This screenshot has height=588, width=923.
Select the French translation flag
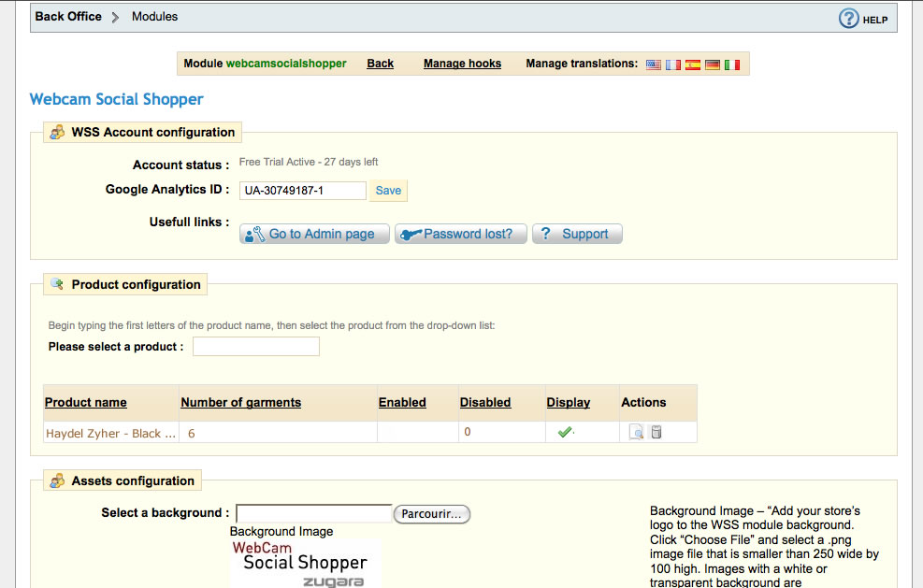point(672,65)
